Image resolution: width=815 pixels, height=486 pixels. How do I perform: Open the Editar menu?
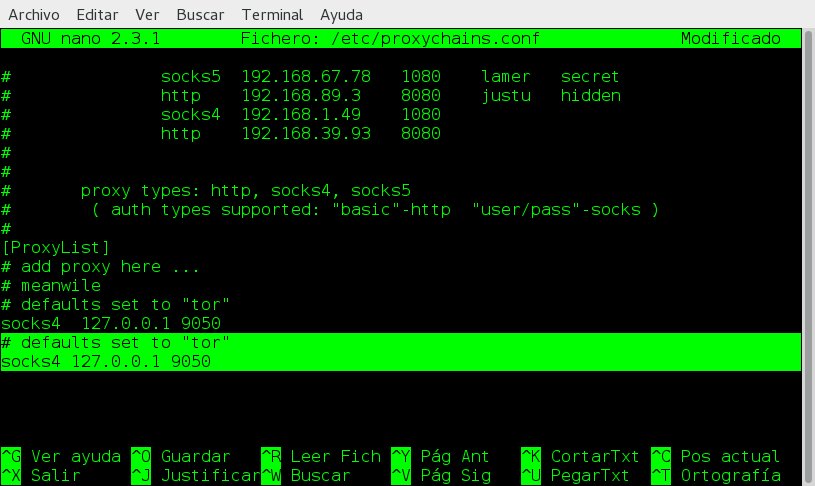[97, 15]
